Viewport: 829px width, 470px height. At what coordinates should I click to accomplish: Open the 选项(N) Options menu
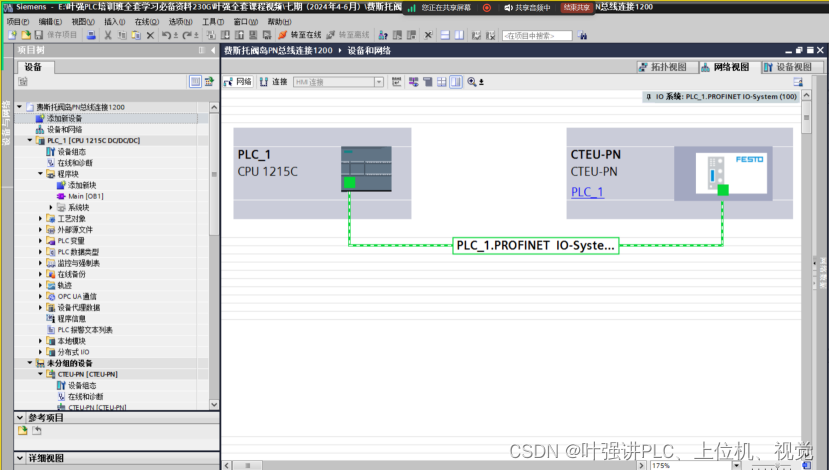[180, 22]
